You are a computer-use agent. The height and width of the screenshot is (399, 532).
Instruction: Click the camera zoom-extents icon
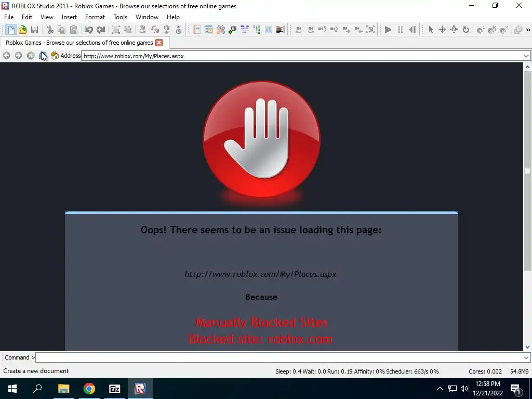(x=370, y=30)
